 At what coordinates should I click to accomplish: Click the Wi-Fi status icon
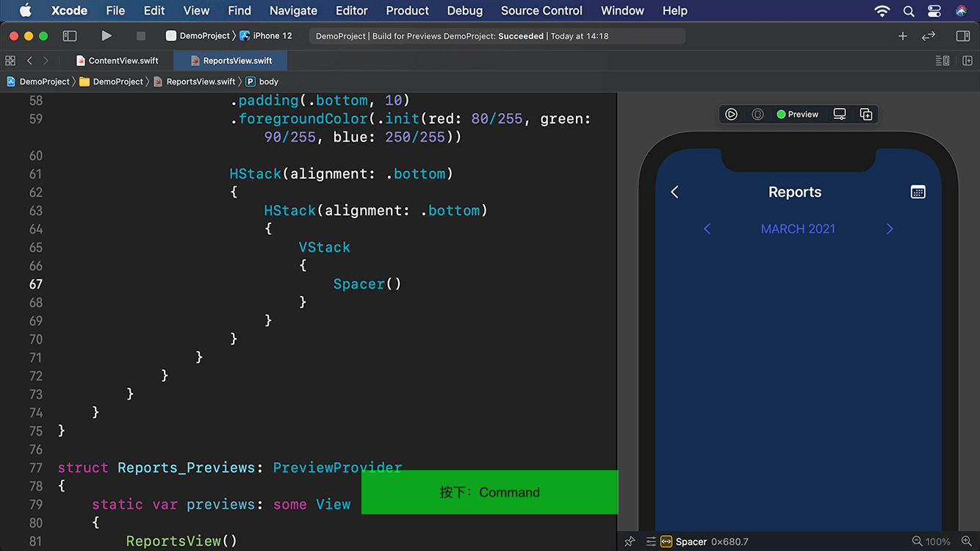click(882, 10)
